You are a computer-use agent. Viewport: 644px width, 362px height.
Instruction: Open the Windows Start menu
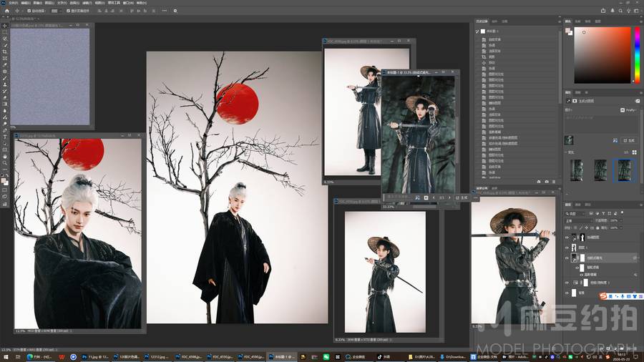point(6,357)
